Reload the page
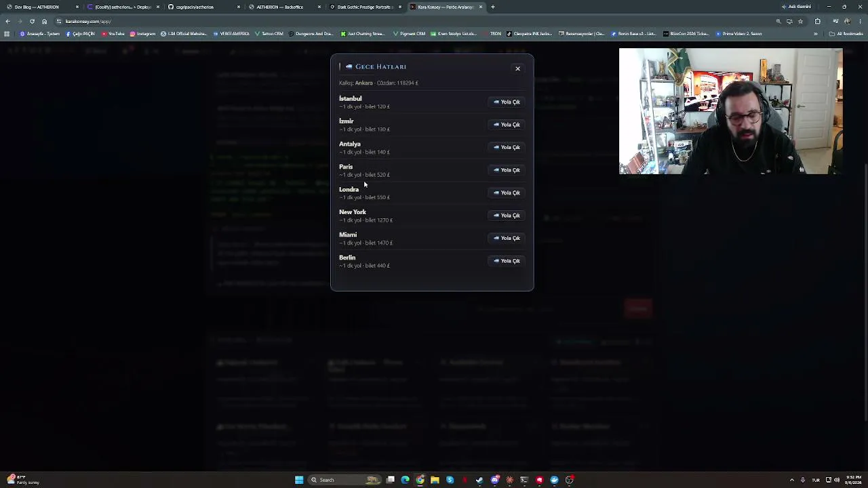868x488 pixels. click(x=32, y=21)
